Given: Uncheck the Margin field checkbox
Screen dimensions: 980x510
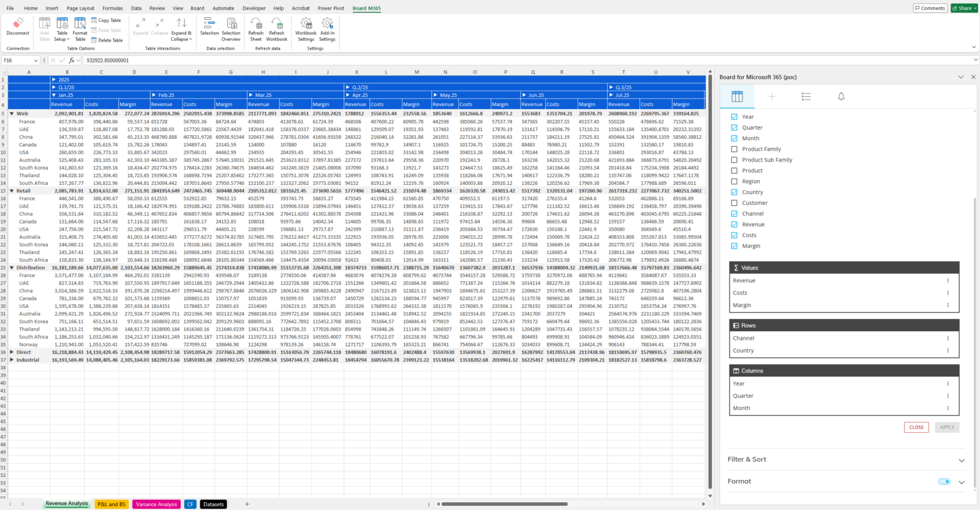Looking at the screenshot, I should [x=734, y=246].
